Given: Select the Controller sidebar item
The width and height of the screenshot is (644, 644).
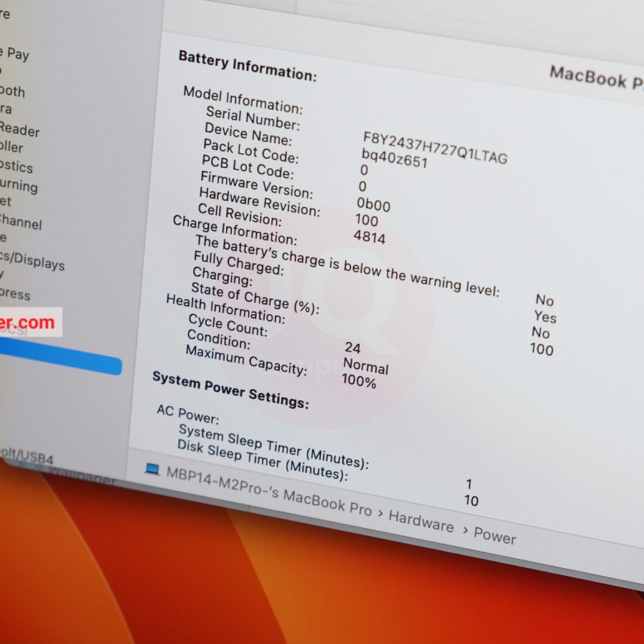Looking at the screenshot, I should 11,146.
